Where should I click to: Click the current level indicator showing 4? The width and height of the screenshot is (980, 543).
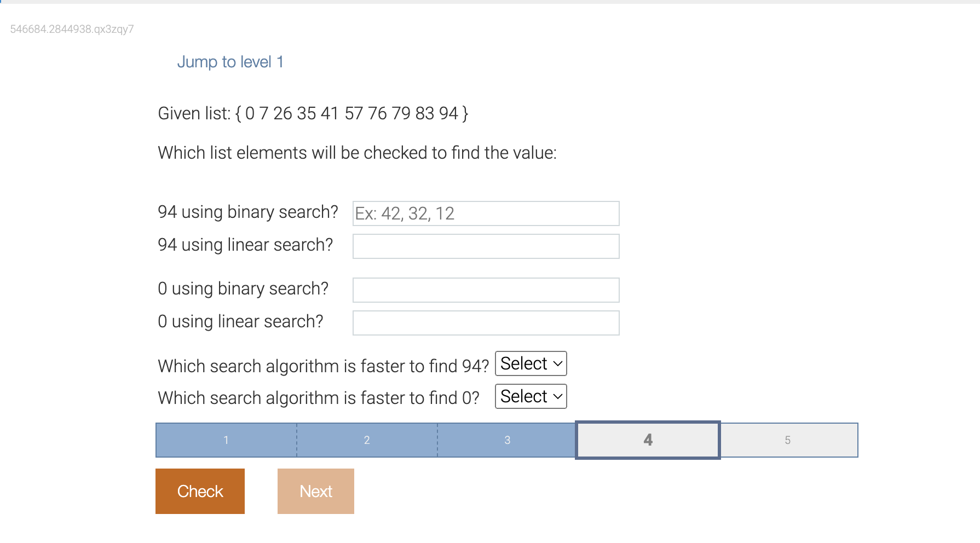point(648,440)
